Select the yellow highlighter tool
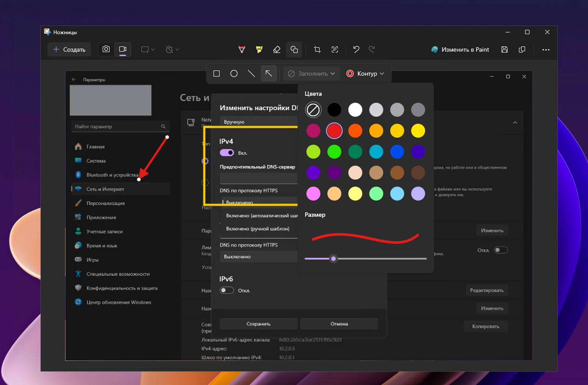588x385 pixels. (259, 49)
